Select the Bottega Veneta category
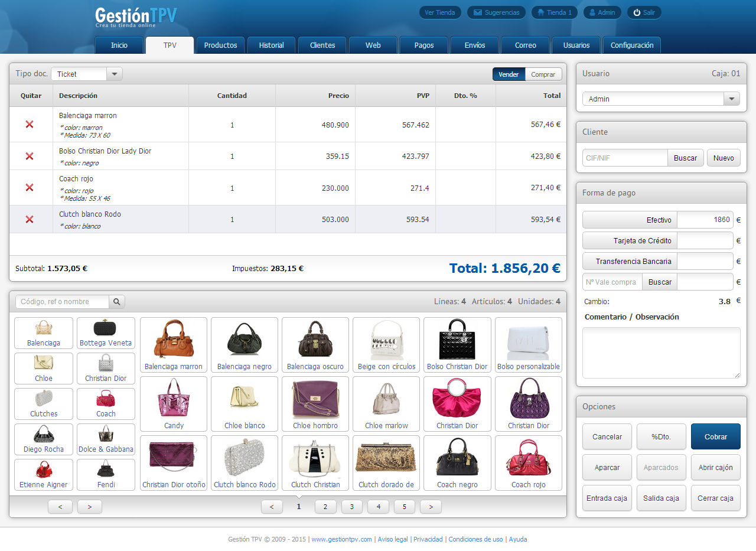This screenshot has height=551, width=756. [x=106, y=333]
